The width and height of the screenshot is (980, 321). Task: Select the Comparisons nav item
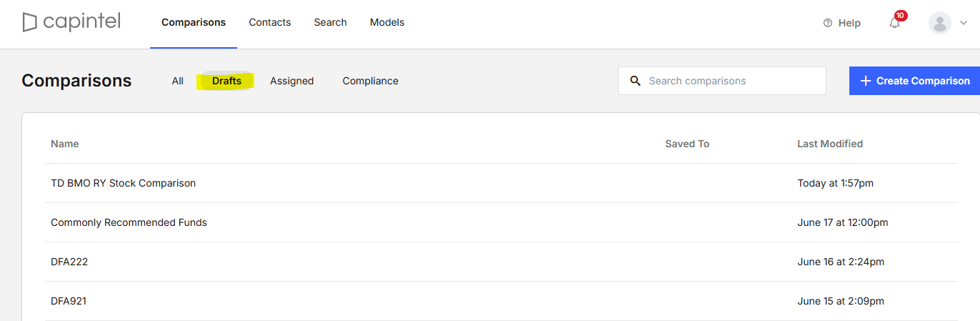[194, 22]
